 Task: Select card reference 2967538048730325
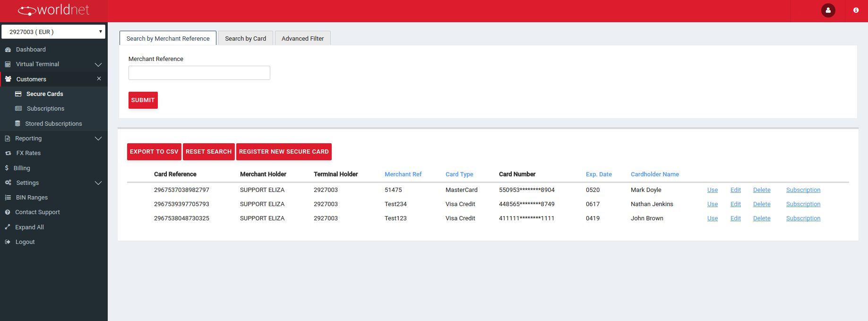(x=181, y=218)
